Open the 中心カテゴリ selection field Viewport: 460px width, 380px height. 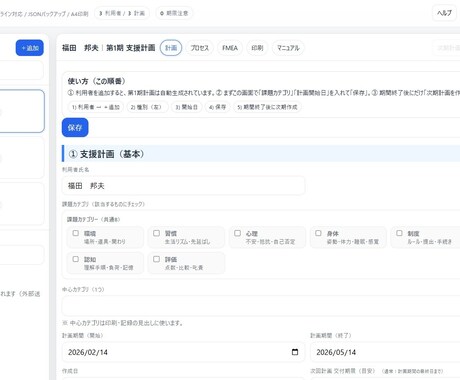pyautogui.click(x=261, y=306)
